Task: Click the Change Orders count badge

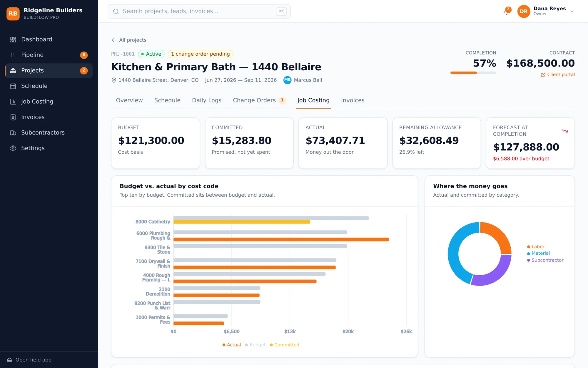Action: tap(282, 100)
